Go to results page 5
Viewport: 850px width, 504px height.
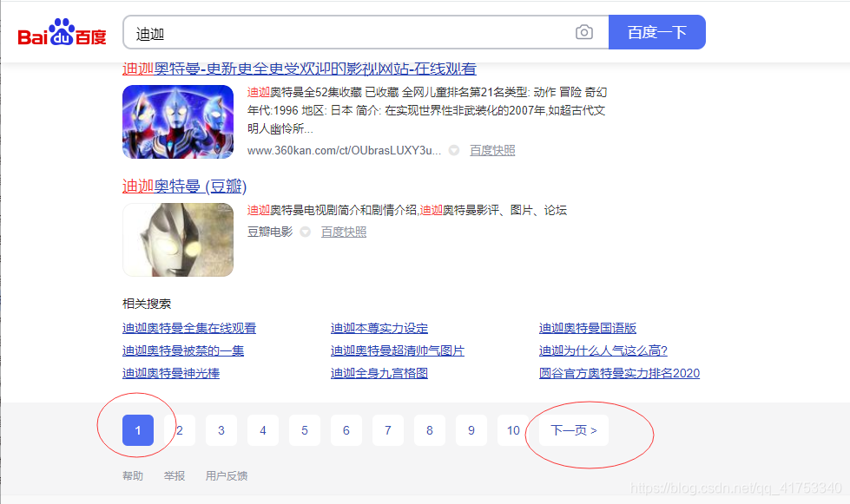305,430
